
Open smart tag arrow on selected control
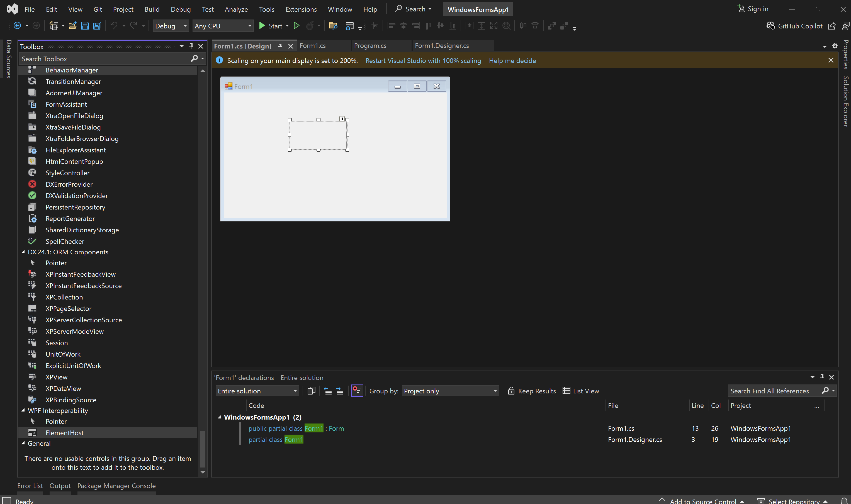point(342,118)
